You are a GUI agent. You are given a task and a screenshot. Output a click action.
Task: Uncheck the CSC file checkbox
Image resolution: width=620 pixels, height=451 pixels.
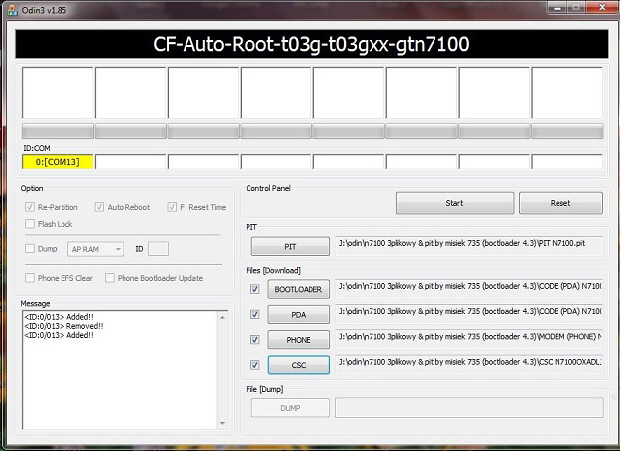tap(255, 365)
